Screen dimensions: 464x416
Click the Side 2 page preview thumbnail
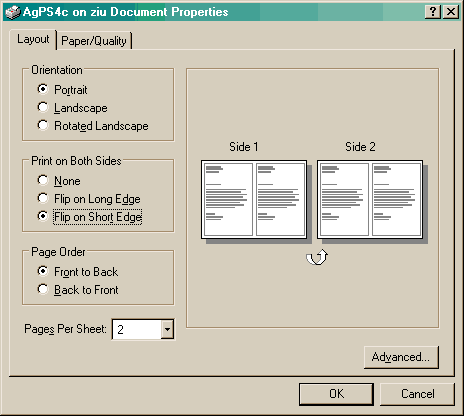point(370,199)
